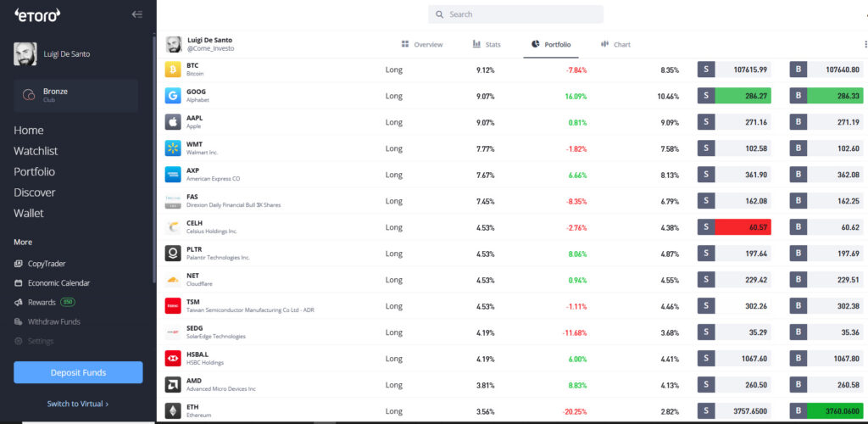Open Watchlist from the sidebar
The image size is (868, 424).
36,151
